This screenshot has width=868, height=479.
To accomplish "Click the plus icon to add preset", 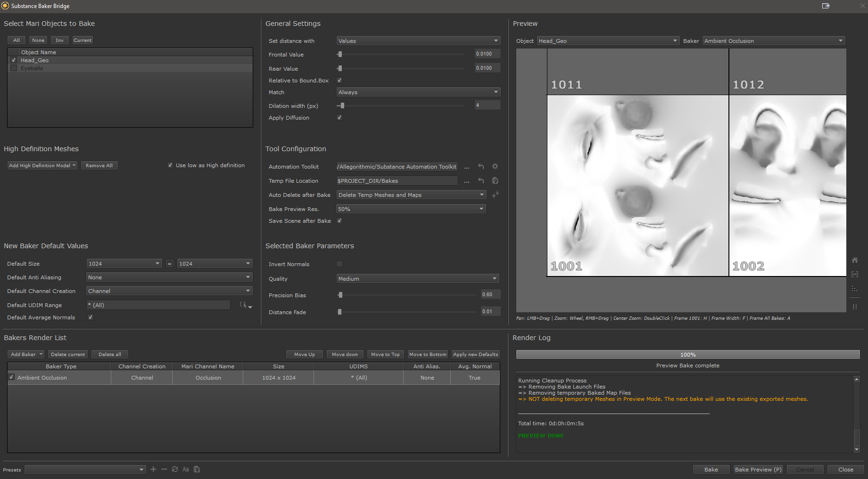I will [153, 469].
